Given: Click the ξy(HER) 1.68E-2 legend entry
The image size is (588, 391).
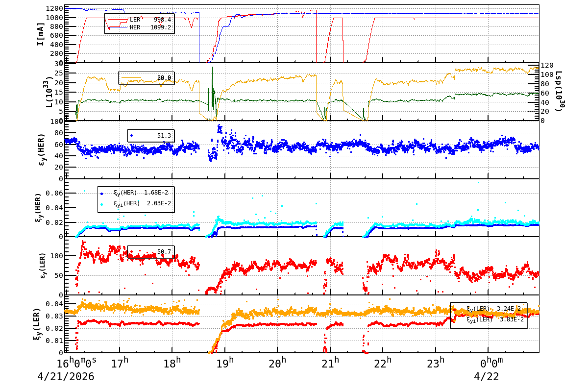Looking at the screenshot, I should pos(135,193).
